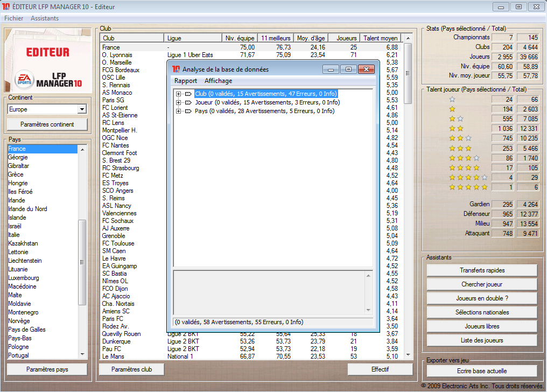The width and height of the screenshot is (547, 392).
Task: Select Club row in analysis tree
Action: point(266,94)
